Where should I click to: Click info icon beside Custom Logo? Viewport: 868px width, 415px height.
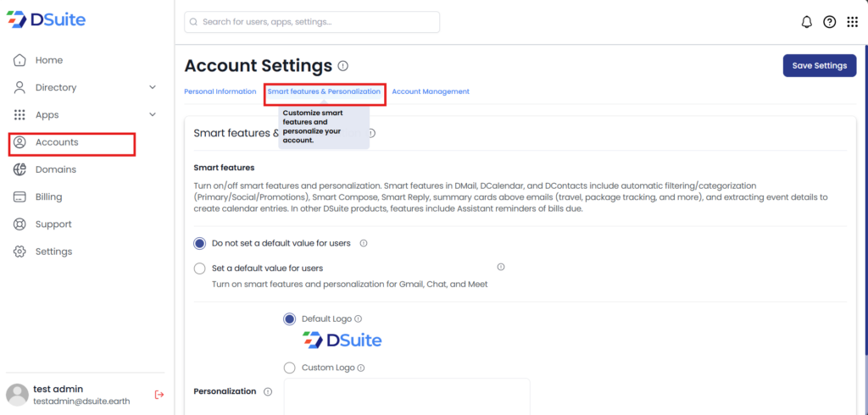361,368
